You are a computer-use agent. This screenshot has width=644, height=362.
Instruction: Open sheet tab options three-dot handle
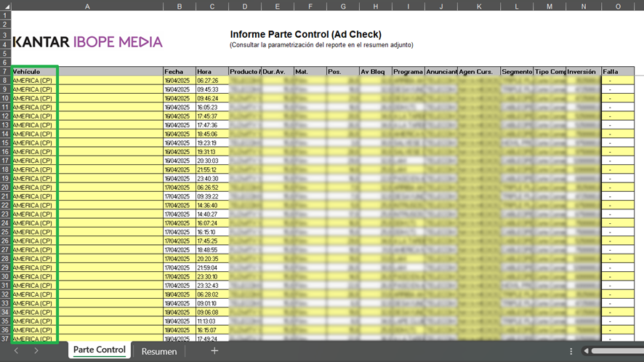point(571,351)
